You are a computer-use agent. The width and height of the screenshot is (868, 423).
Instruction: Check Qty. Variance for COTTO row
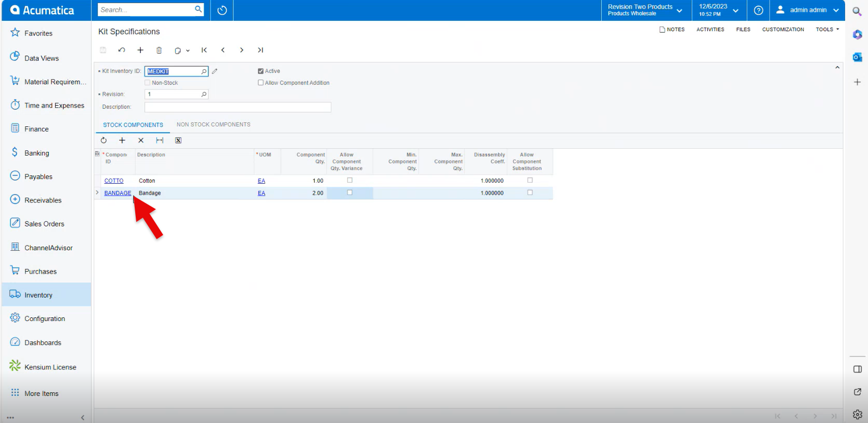pyautogui.click(x=349, y=180)
